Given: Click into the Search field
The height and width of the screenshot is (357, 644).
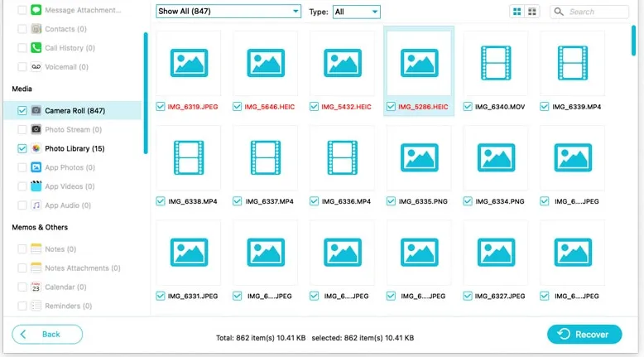Looking at the screenshot, I should point(589,12).
